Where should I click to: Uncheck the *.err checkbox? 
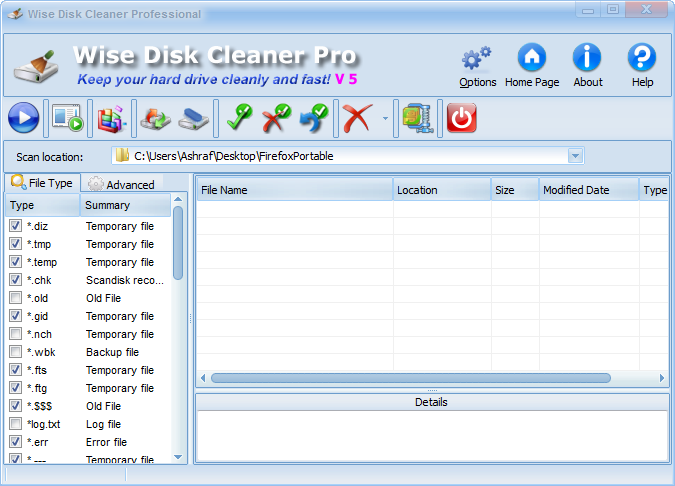15,442
